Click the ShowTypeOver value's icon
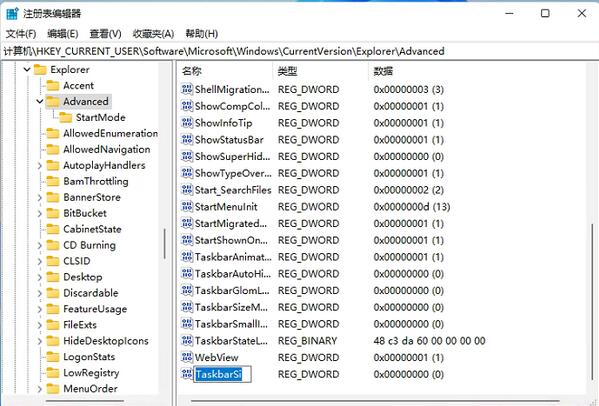599x406 pixels. click(x=187, y=173)
